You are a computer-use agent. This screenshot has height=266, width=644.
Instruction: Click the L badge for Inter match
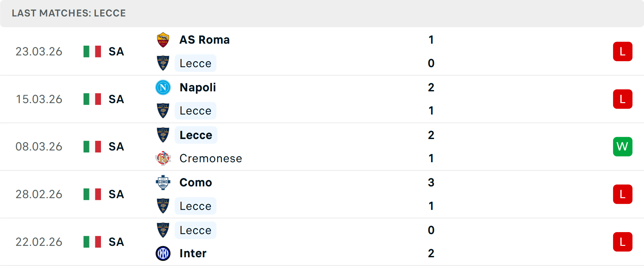pos(623,242)
